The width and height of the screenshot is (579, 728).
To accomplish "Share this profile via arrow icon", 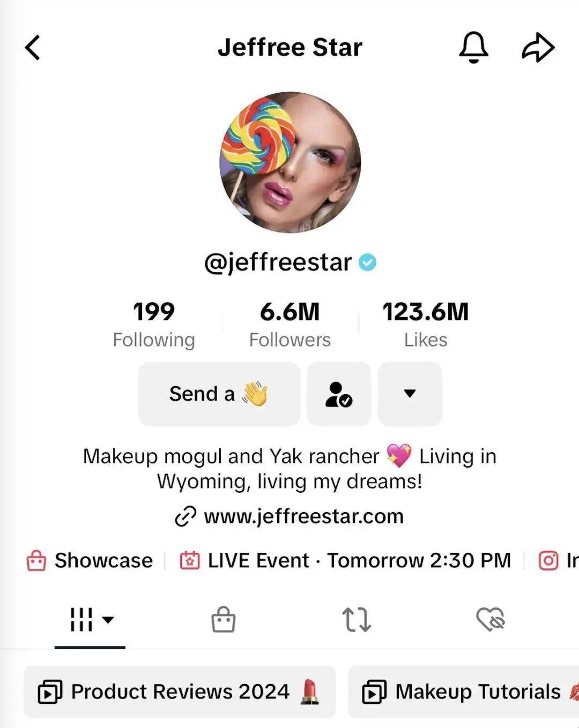I will coord(538,48).
